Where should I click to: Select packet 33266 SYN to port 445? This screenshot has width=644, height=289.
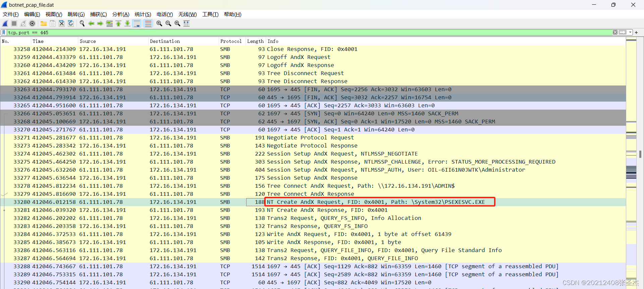click(x=313, y=114)
